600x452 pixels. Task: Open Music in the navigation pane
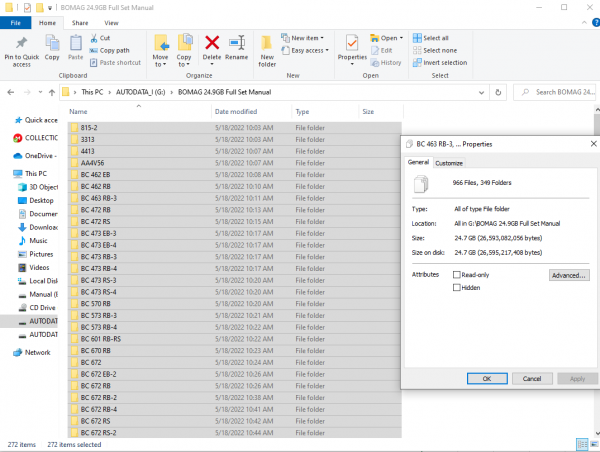point(33,241)
